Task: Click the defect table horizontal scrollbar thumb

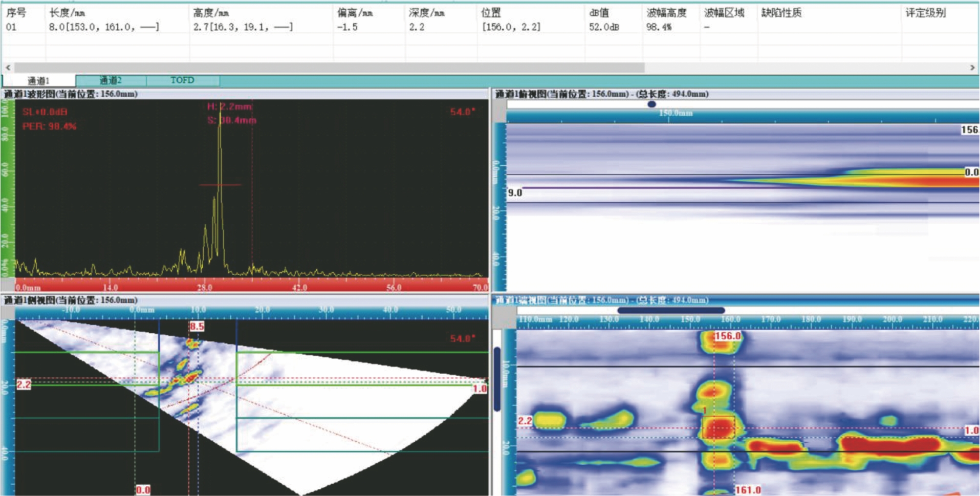Action: click(x=328, y=68)
